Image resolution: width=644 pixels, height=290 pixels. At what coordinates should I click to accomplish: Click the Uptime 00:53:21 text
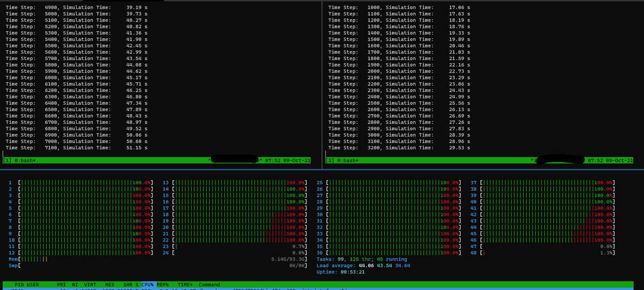point(341,272)
